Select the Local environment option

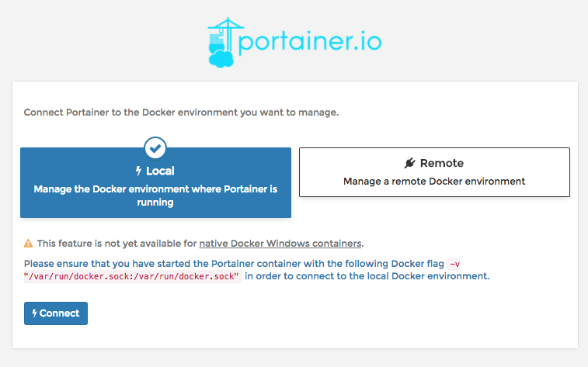click(155, 183)
